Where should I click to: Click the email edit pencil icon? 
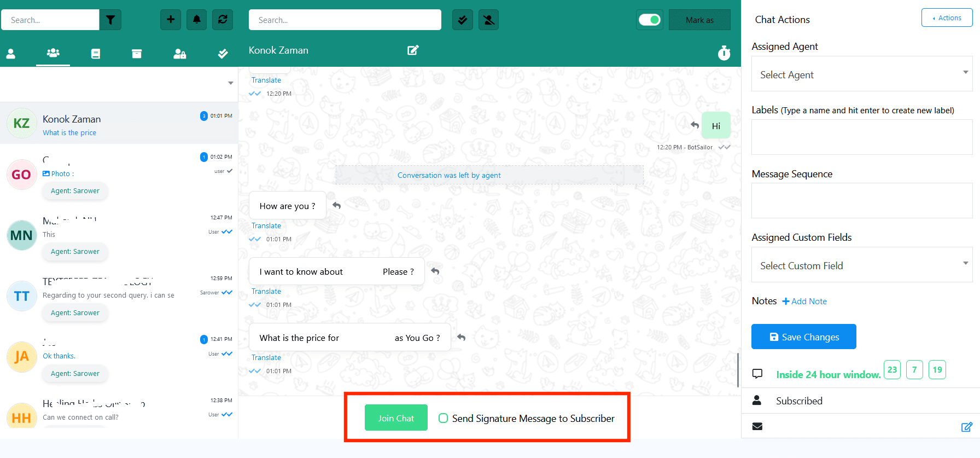966,427
